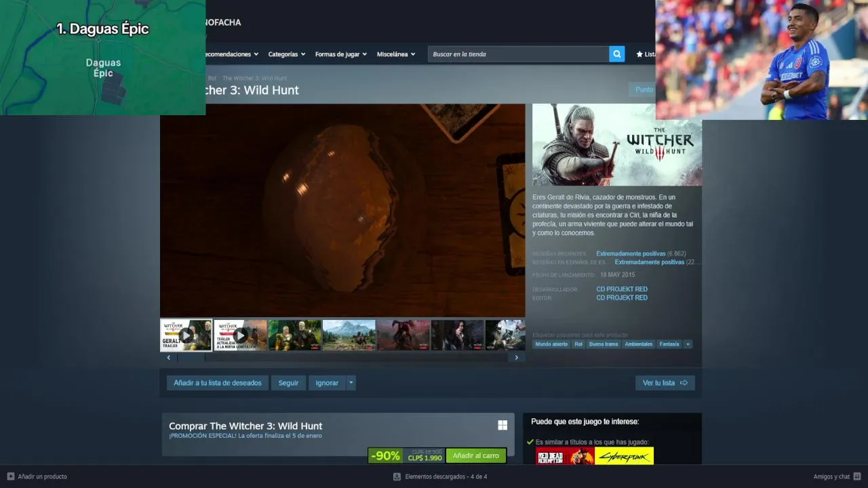Click the download icon in the status bar
This screenshot has height=488, width=868.
pyautogui.click(x=397, y=476)
